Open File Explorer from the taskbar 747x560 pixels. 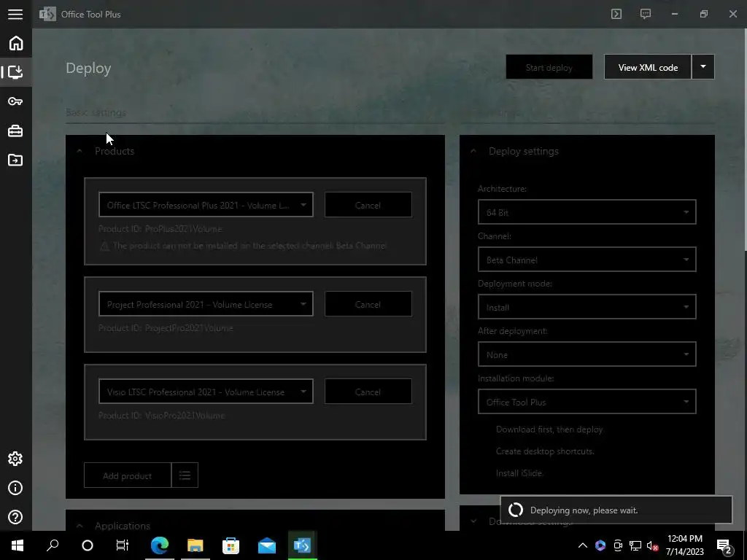coord(196,545)
